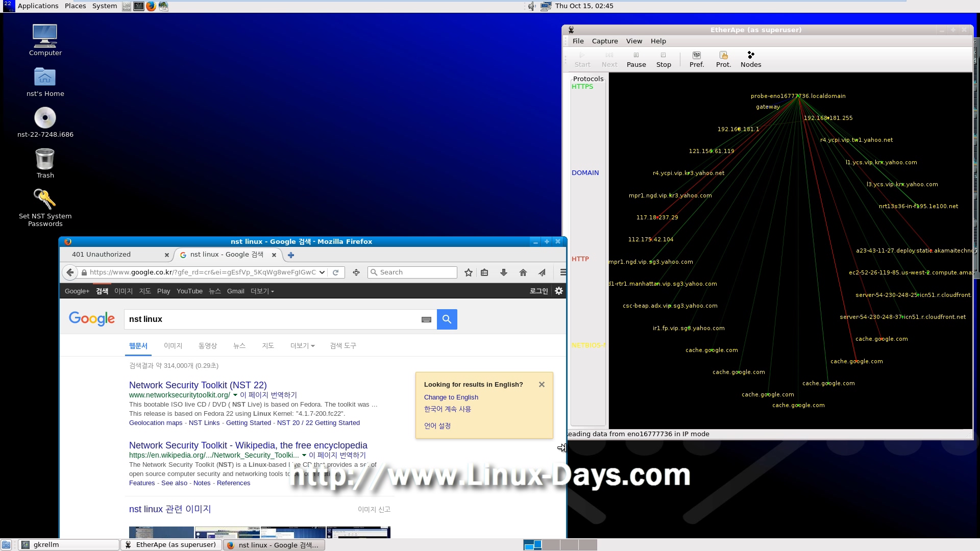Open Firefox downloads arrow
980x551 pixels.
[x=503, y=272]
